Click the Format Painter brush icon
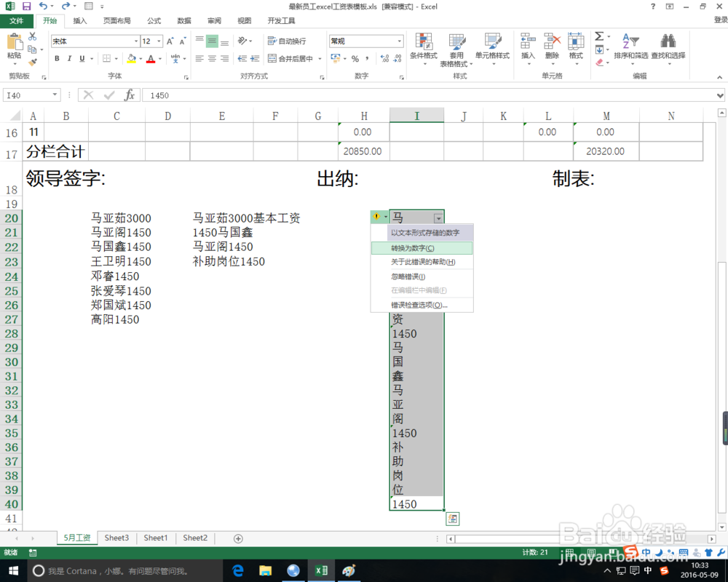728x582 pixels. click(x=33, y=61)
